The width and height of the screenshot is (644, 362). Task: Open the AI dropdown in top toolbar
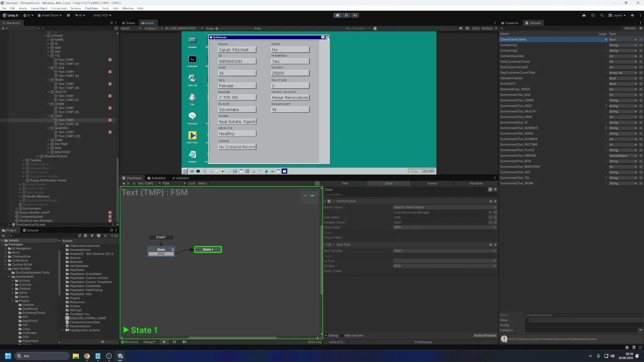pos(80,15)
